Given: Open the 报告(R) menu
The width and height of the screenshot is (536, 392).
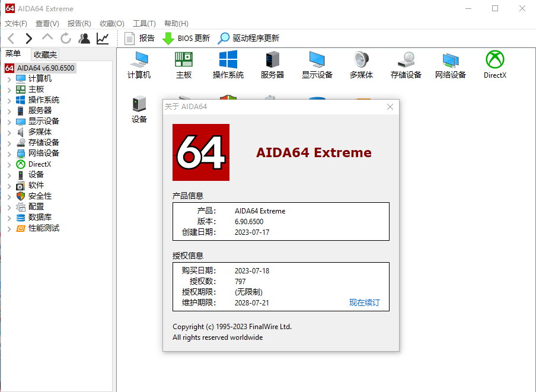Looking at the screenshot, I should [x=79, y=24].
